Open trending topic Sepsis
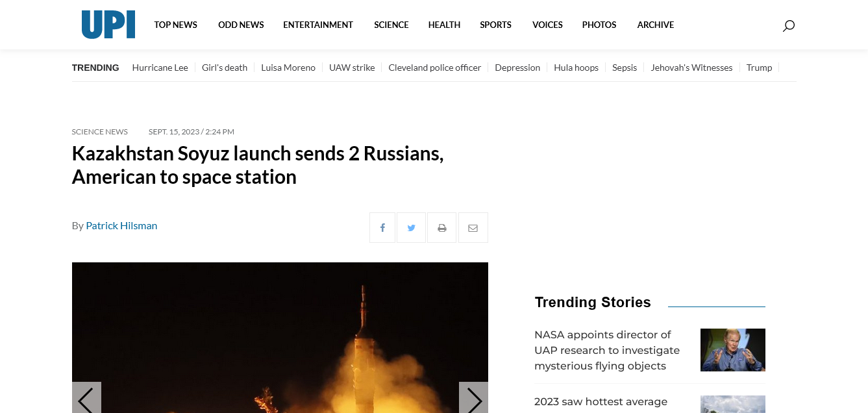The image size is (868, 413). click(625, 68)
